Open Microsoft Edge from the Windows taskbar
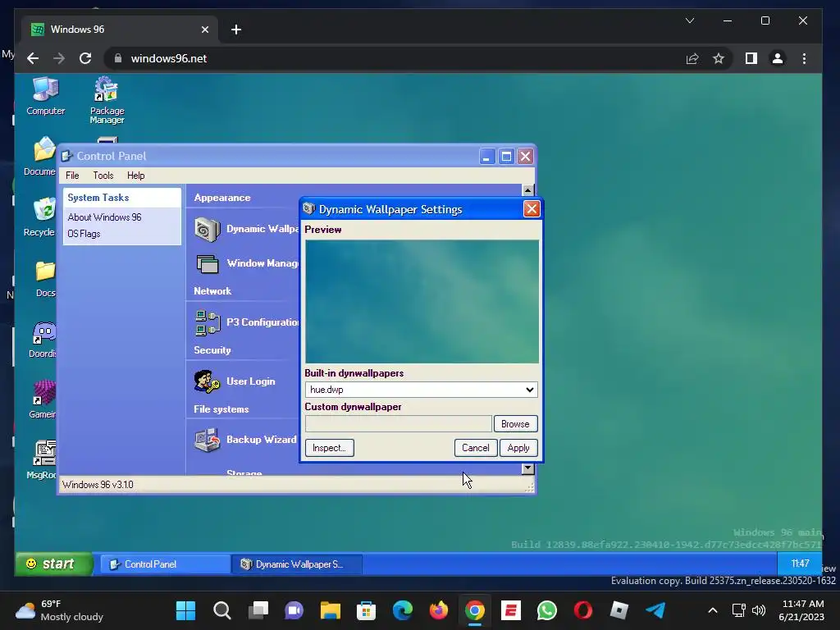 [402, 610]
